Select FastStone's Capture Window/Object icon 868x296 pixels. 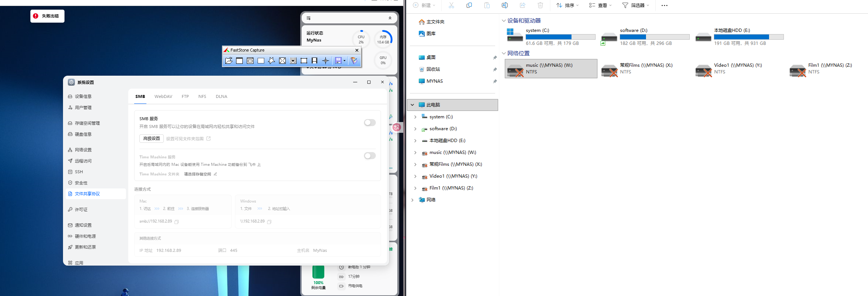pos(250,60)
